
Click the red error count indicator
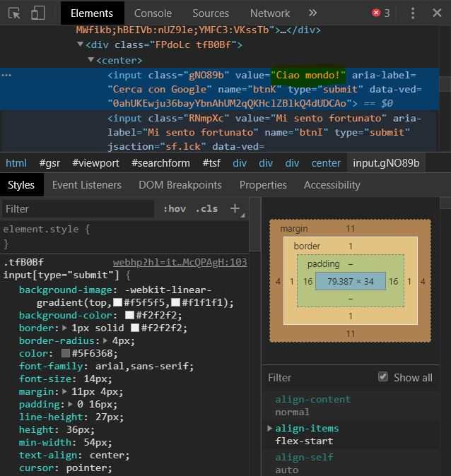(x=381, y=13)
